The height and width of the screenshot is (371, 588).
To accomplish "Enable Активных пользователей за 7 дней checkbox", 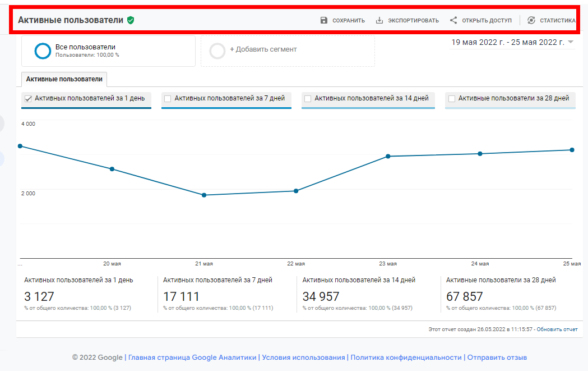I will point(168,99).
